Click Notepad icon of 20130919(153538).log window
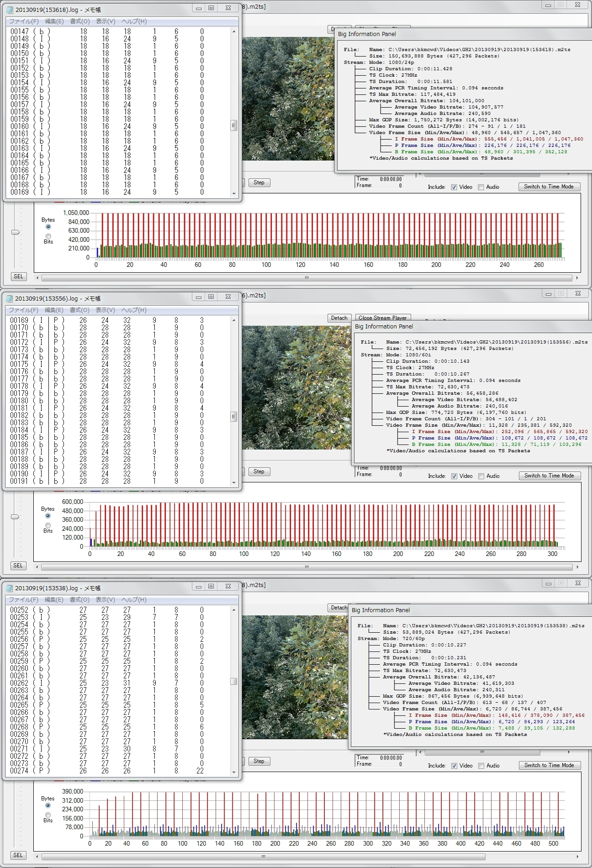Image resolution: width=592 pixels, height=868 pixels. 10,588
